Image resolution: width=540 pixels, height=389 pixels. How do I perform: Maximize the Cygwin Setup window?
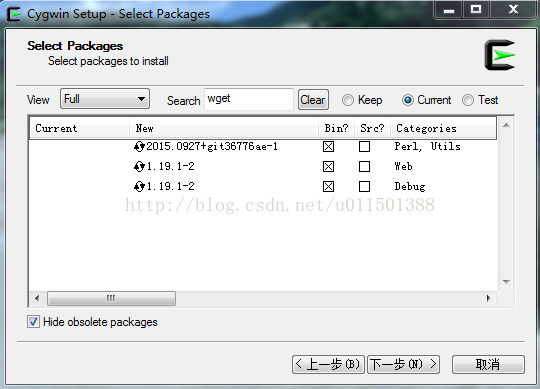click(x=476, y=9)
